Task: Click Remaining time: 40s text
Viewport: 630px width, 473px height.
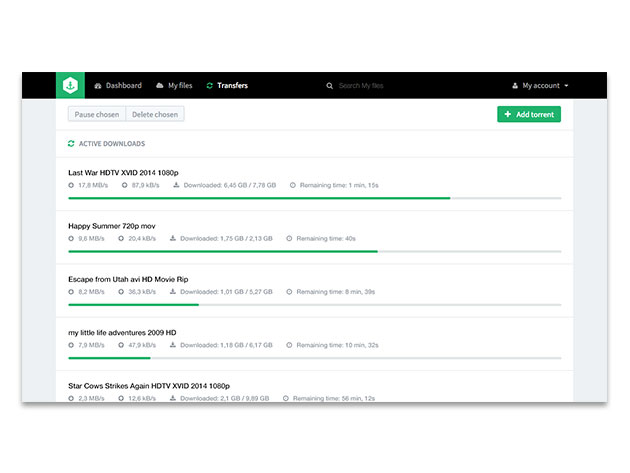Action: (326, 238)
